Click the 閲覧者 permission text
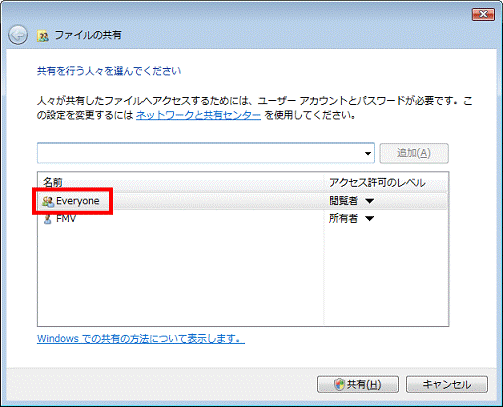The width and height of the screenshot is (503, 407). [x=343, y=201]
